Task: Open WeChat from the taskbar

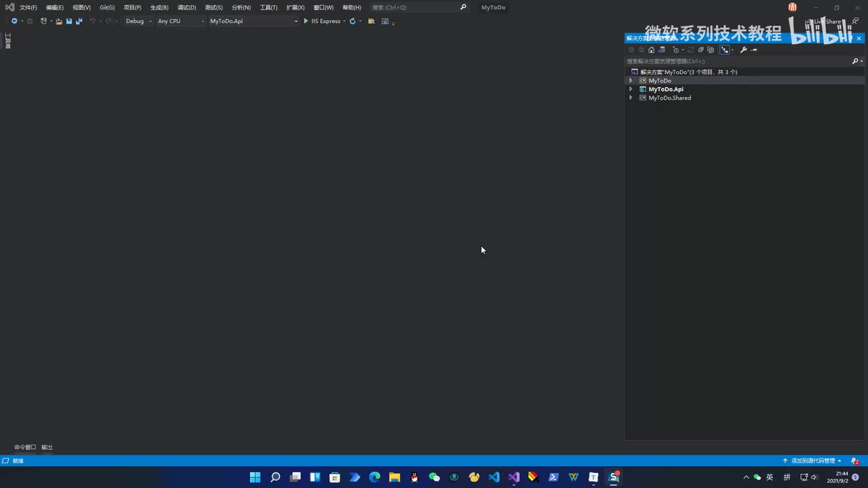Action: pyautogui.click(x=434, y=477)
